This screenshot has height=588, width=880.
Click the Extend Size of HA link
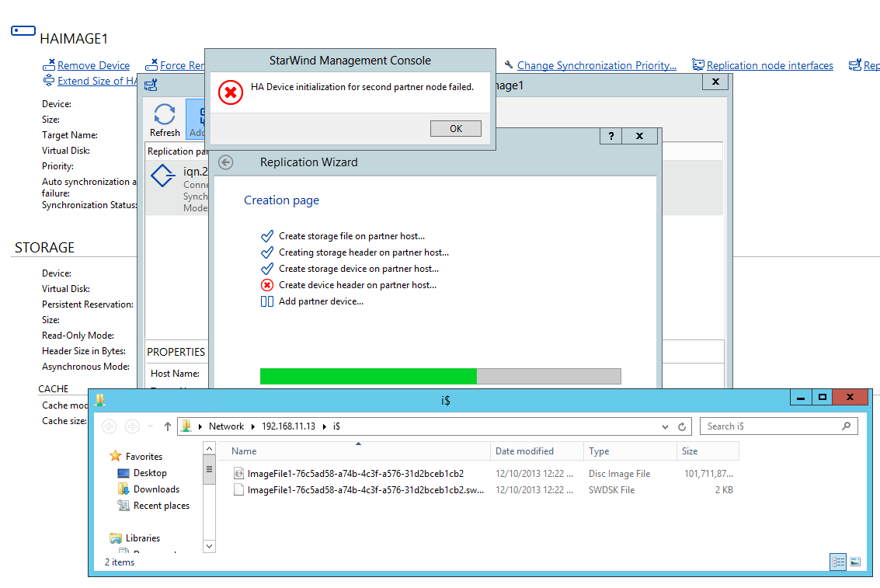coord(97,81)
